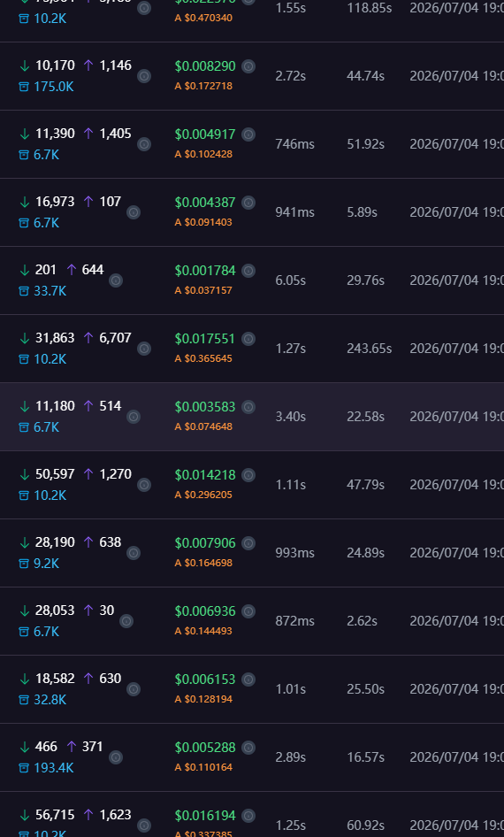
Task: Select the row with 243.65s duration
Action: 252,349
